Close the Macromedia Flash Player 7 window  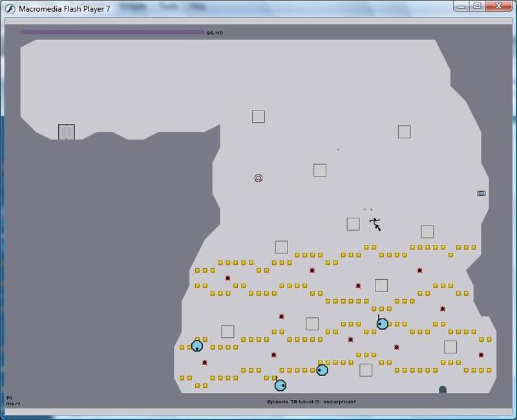[x=499, y=6]
